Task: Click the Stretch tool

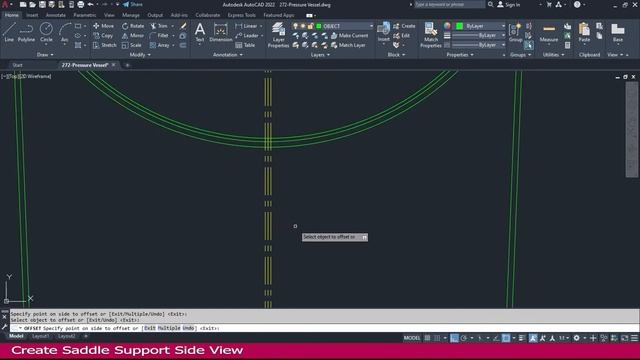Action: (104, 45)
